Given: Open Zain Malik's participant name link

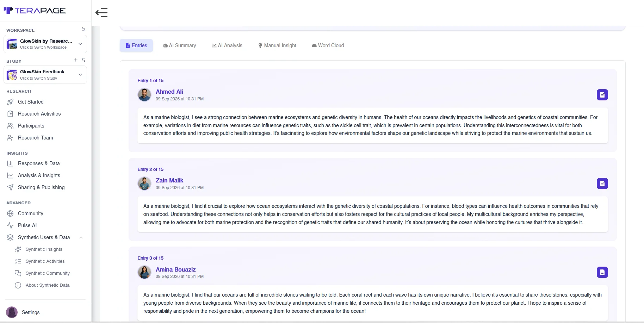Looking at the screenshot, I should [x=169, y=180].
